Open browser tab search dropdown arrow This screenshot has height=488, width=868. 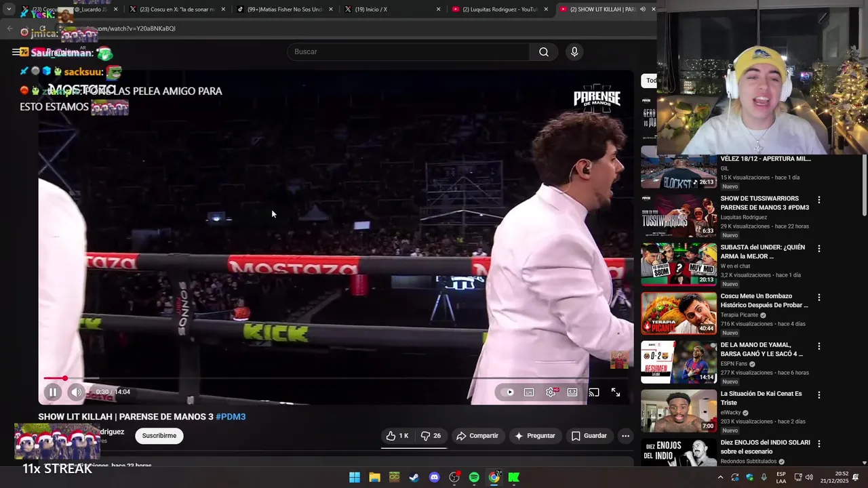[9, 9]
